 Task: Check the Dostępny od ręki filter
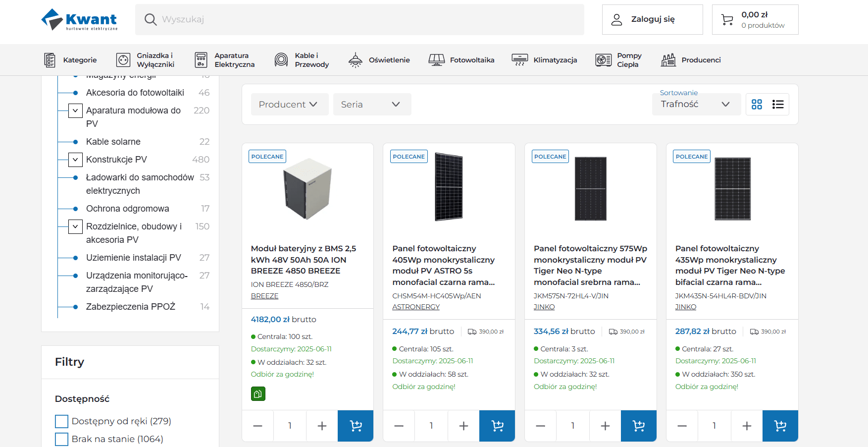(61, 421)
